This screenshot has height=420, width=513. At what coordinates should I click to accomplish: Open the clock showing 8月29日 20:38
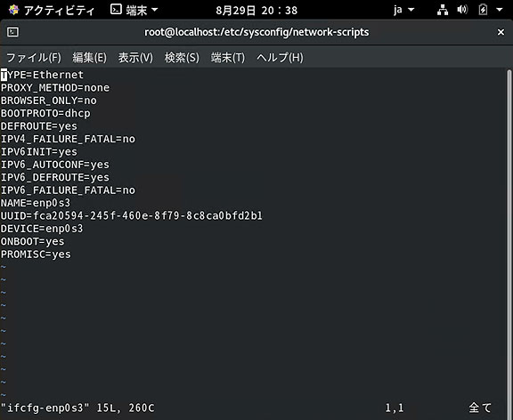tap(256, 11)
